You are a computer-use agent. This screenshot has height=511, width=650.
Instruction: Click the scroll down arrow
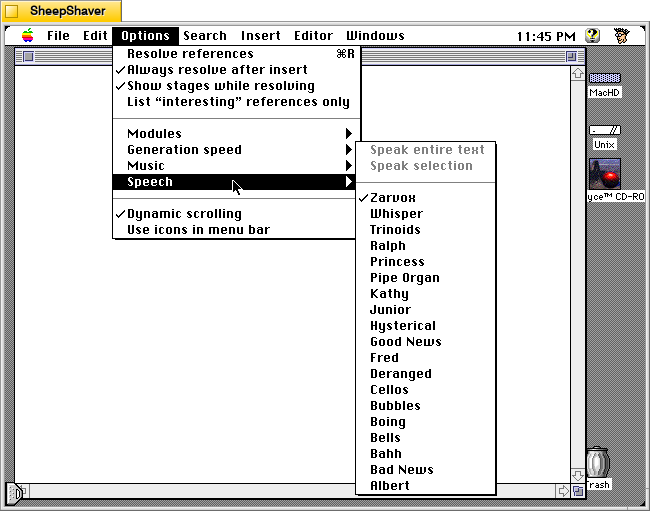(578, 475)
